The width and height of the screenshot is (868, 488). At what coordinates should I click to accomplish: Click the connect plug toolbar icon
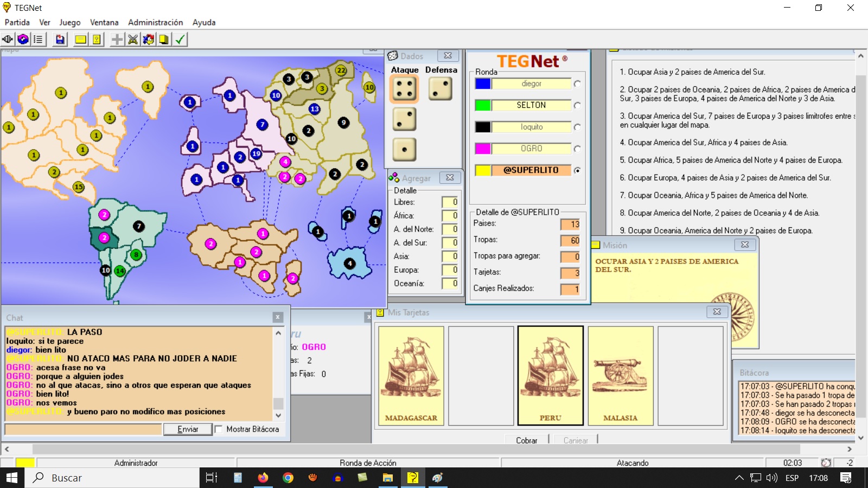8,39
